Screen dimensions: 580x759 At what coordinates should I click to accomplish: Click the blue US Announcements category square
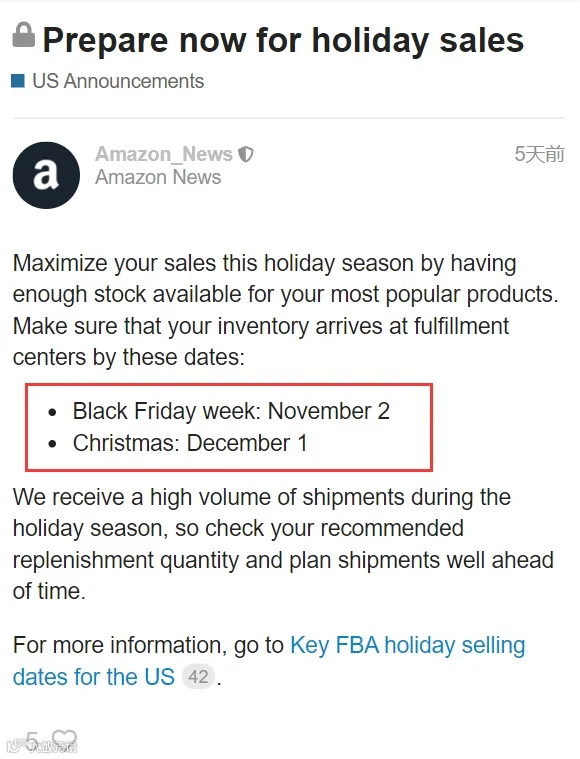click(x=18, y=81)
